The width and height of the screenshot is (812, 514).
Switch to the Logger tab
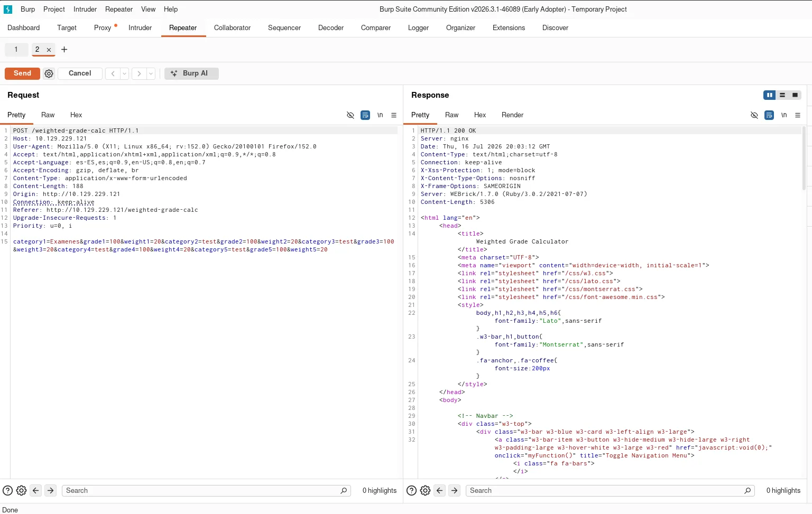click(418, 28)
